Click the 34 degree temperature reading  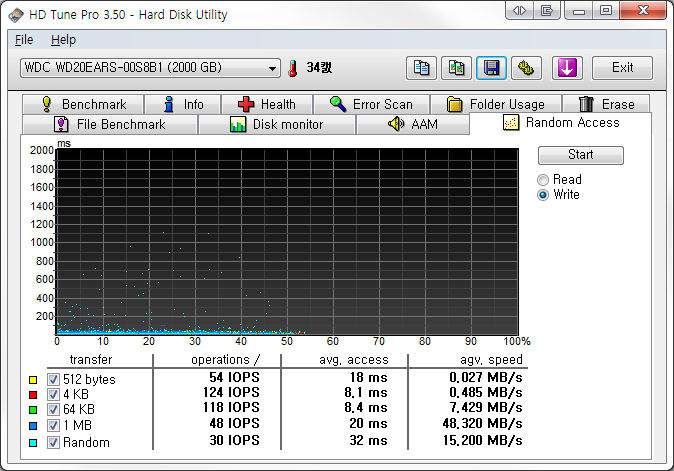(319, 68)
